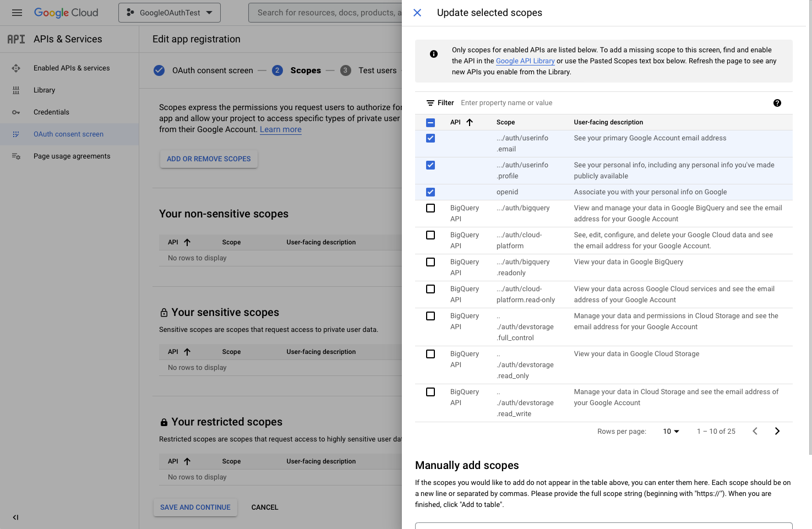
Task: Check the .../auth/bigquery scope checkbox
Action: point(430,208)
